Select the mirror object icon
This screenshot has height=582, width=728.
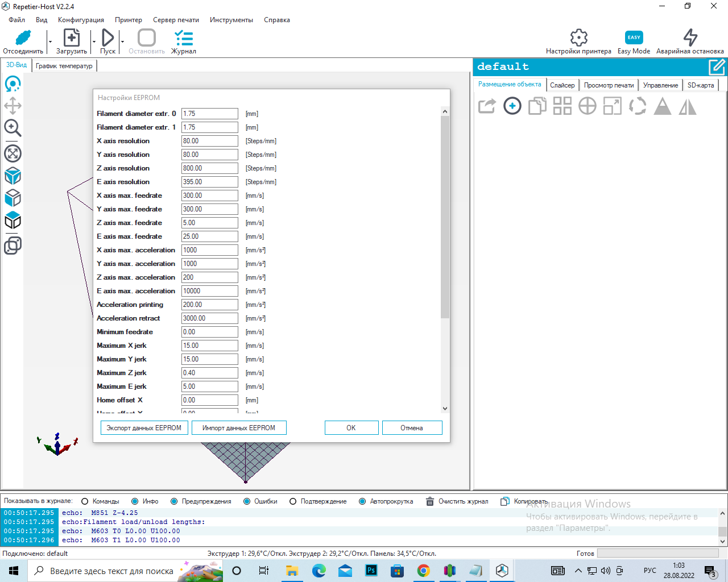tap(688, 106)
